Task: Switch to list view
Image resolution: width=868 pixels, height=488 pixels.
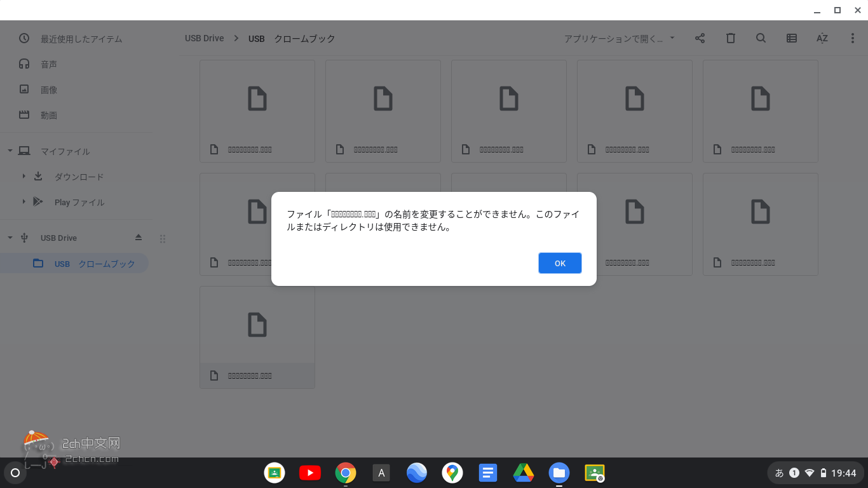Action: point(792,38)
